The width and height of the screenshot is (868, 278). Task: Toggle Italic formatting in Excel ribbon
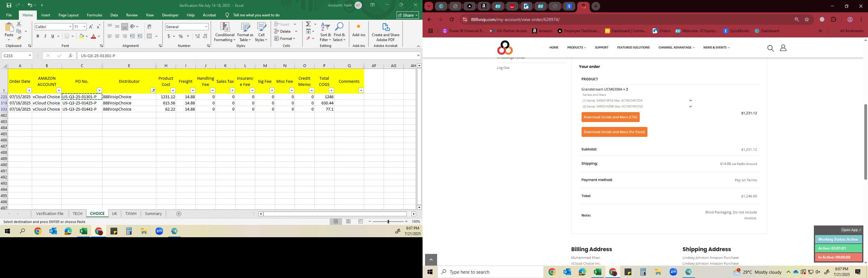point(45,36)
